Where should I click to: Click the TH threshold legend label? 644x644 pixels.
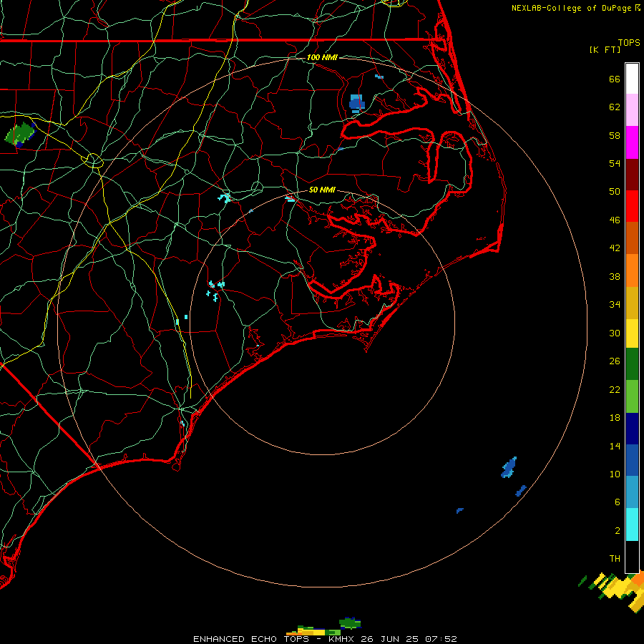coord(615,559)
